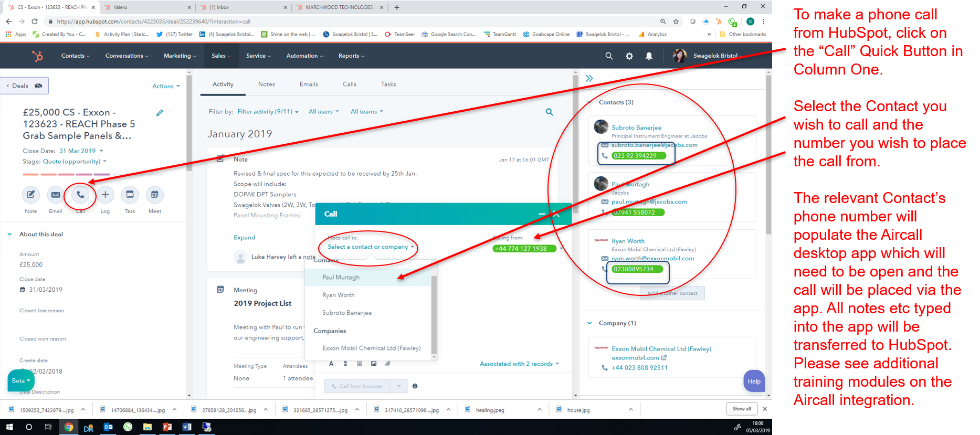Start a call with the Call quick button

coord(80,195)
